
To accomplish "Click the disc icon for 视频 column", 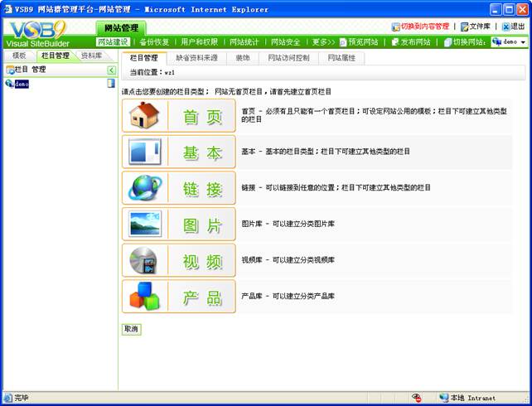I will pyautogui.click(x=143, y=260).
